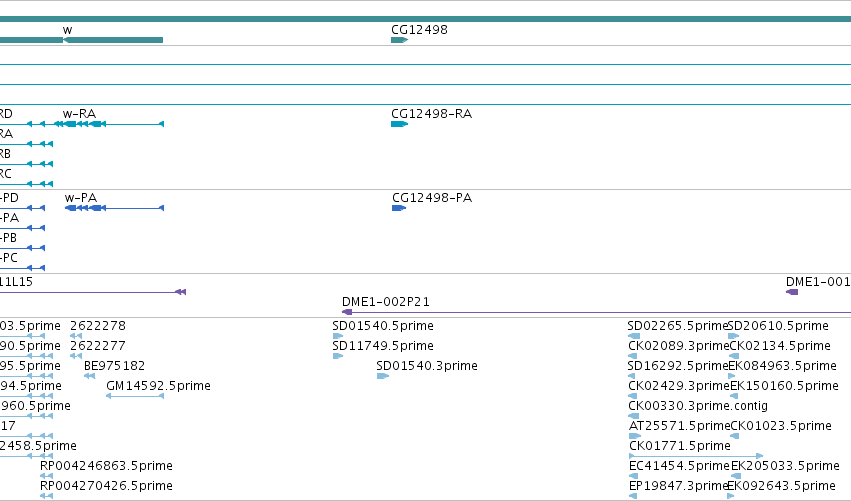
Task: Click the SD16292.5prime label
Action: 677,366
